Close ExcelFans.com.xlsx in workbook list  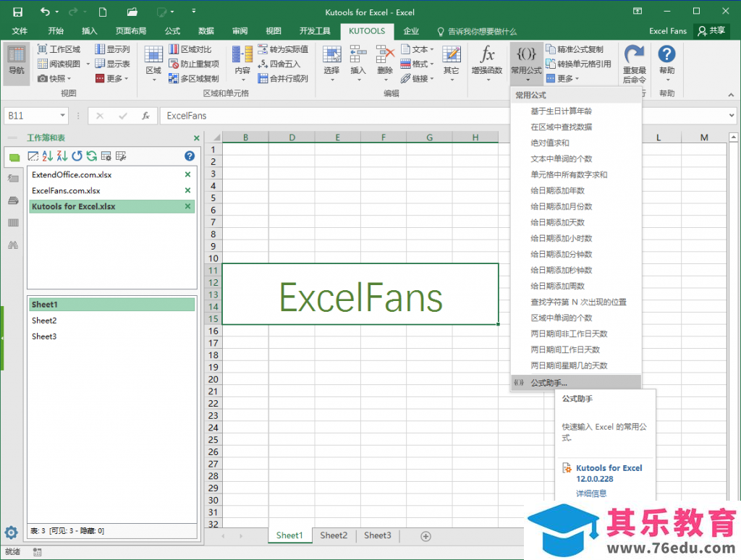(x=187, y=190)
